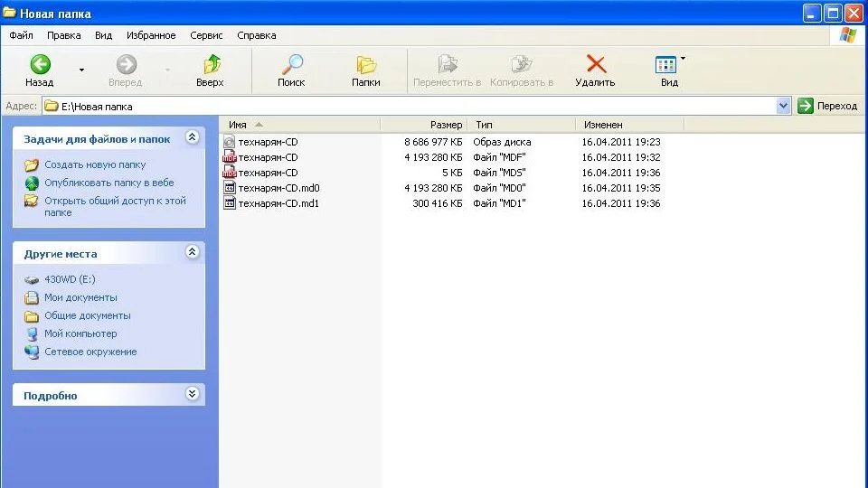Open the 430WD (E:) drive link
The image size is (868, 488).
point(70,279)
